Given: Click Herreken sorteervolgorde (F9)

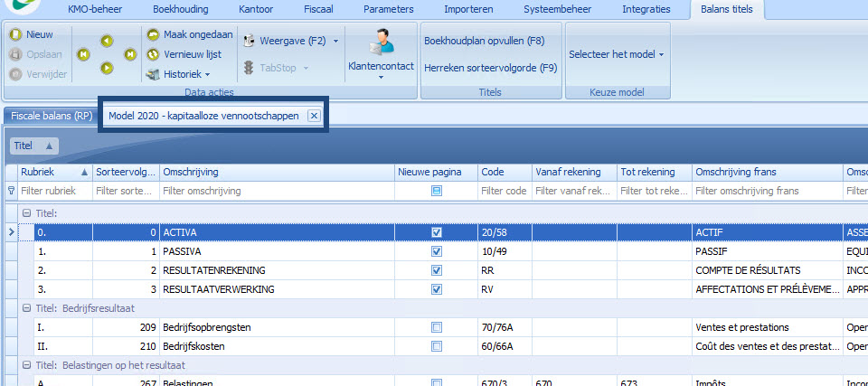Looking at the screenshot, I should [490, 67].
